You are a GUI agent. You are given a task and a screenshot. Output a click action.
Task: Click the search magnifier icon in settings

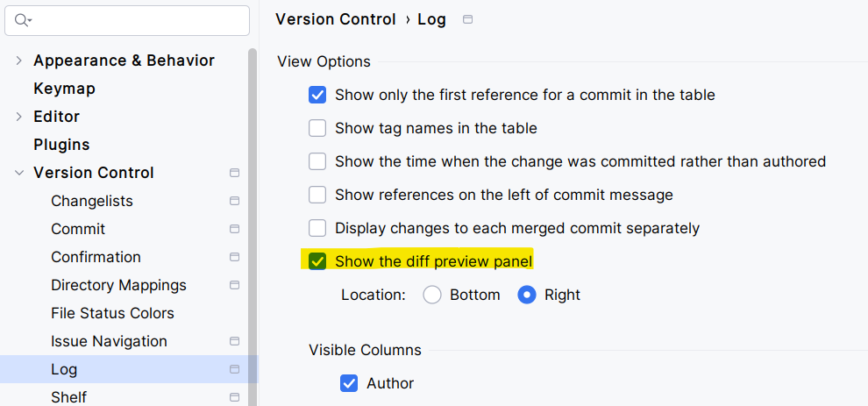23,20
